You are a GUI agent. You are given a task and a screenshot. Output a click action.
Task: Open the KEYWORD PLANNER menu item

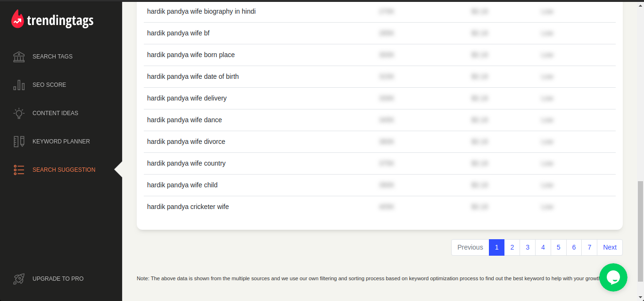(61, 142)
